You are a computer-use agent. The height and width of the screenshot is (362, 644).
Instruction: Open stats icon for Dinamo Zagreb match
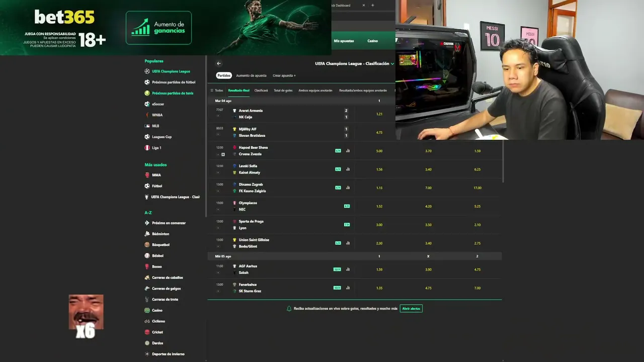(348, 188)
